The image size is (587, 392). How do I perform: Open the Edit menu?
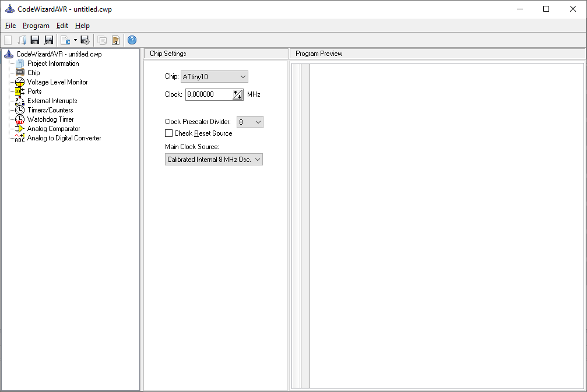tap(62, 26)
